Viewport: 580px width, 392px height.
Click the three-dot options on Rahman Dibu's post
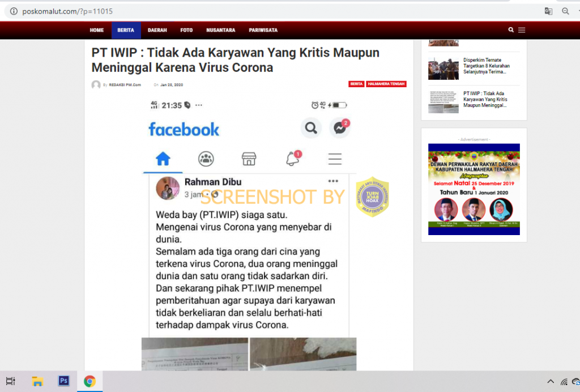click(x=333, y=181)
